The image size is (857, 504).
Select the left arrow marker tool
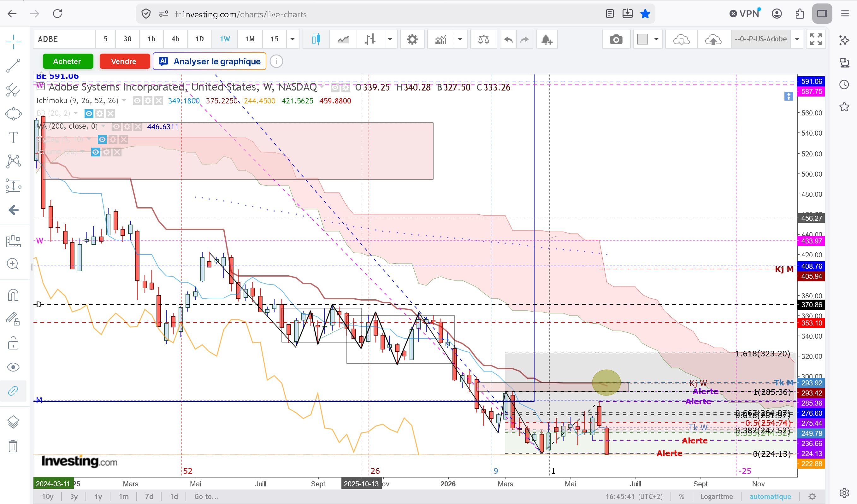pos(13,210)
